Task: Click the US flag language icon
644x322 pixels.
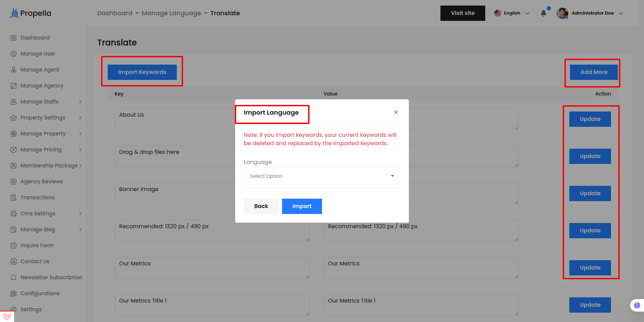Action: 498,13
